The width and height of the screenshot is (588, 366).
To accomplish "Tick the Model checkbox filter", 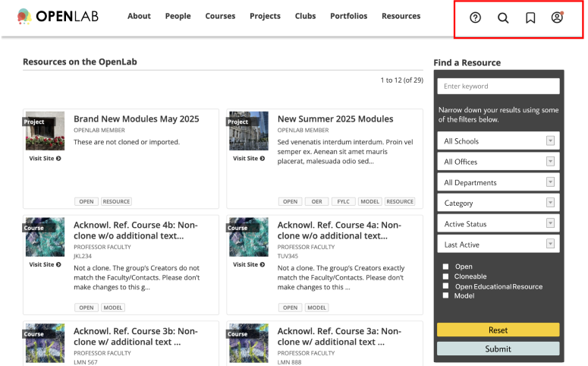I will pos(446,296).
